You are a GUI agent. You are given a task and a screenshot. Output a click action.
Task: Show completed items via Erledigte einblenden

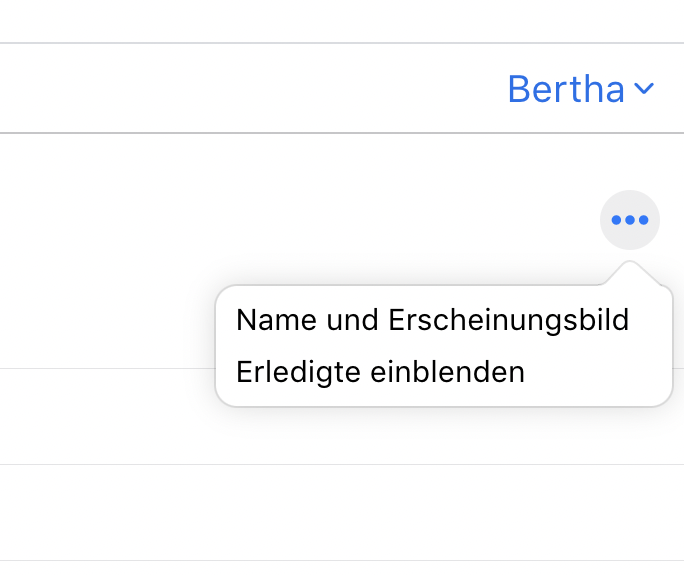[380, 372]
